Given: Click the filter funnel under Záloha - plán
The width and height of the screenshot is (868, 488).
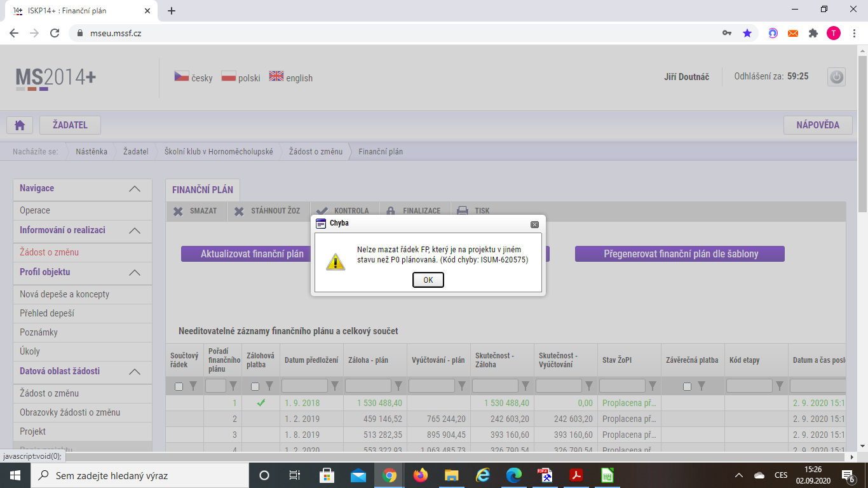Looking at the screenshot, I should [x=398, y=386].
